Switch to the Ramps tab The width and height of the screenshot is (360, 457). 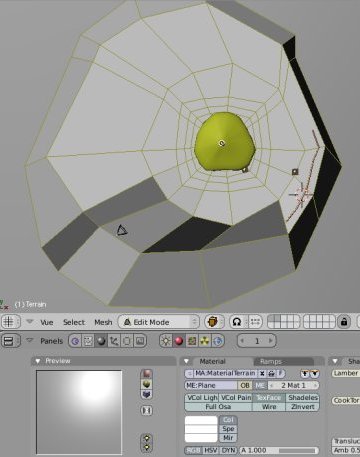click(271, 361)
